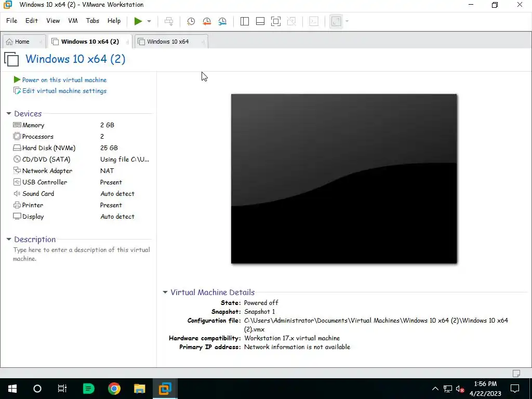Select the Sound Card label
This screenshot has width=532, height=399.
pos(38,193)
